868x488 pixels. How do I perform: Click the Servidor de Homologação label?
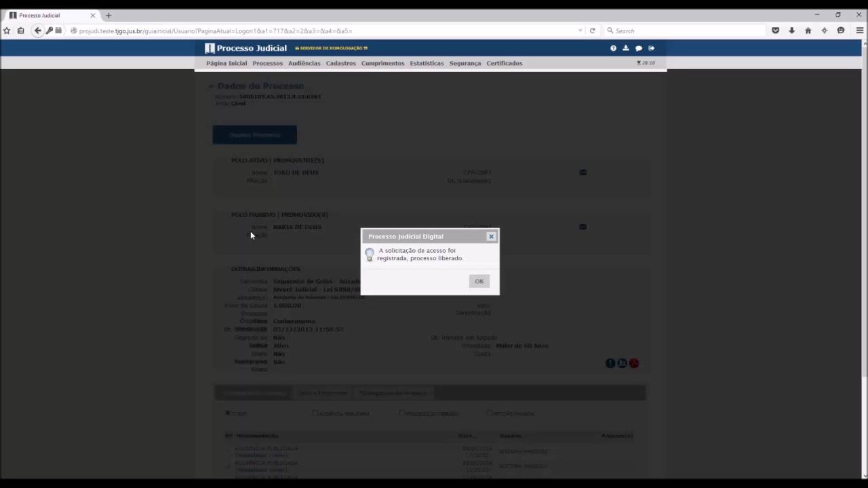click(331, 48)
